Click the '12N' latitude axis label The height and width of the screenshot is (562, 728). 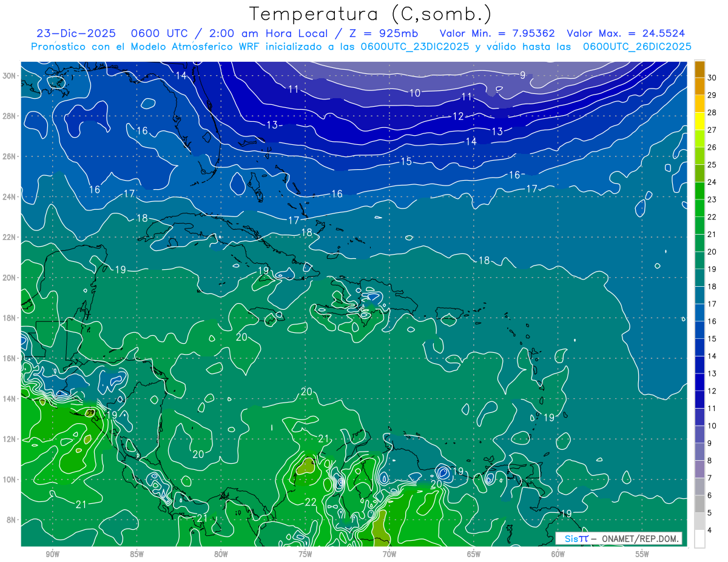[9, 439]
